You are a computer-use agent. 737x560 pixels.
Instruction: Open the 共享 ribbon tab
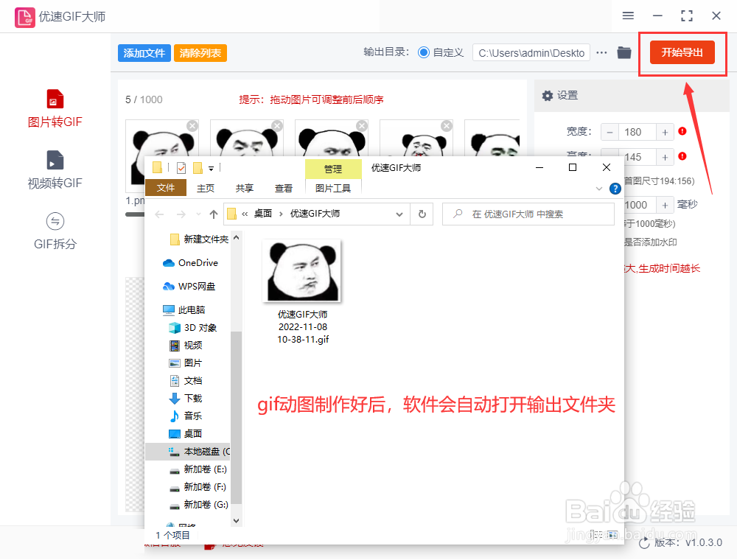pos(245,189)
